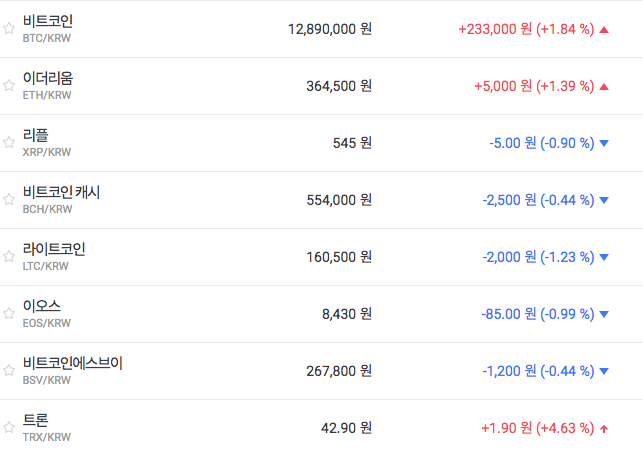Open the 이더리움 coin name link

[48, 78]
